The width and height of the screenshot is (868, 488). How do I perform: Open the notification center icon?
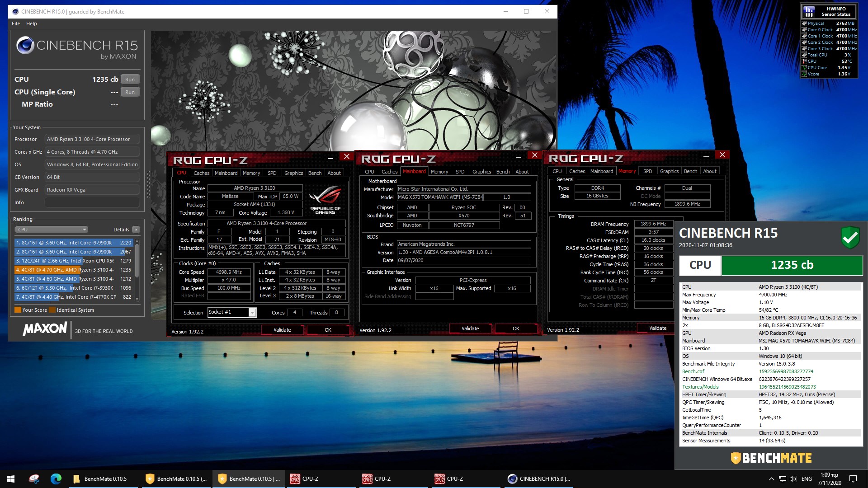tap(853, 479)
